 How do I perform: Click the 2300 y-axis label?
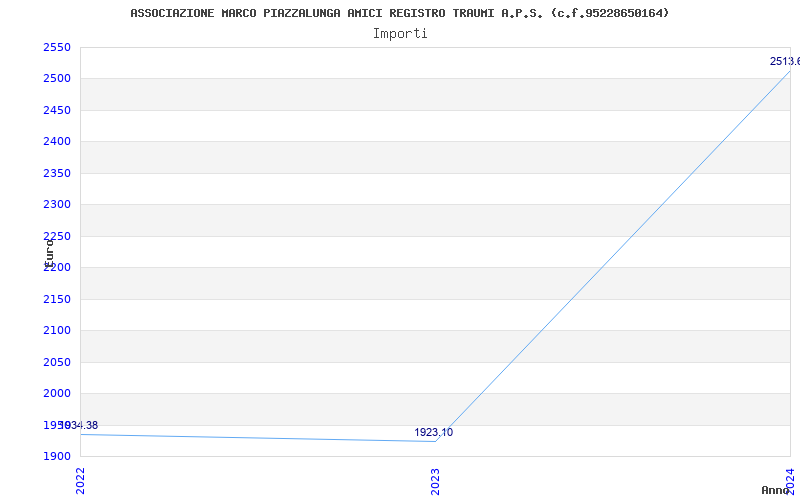(57, 205)
